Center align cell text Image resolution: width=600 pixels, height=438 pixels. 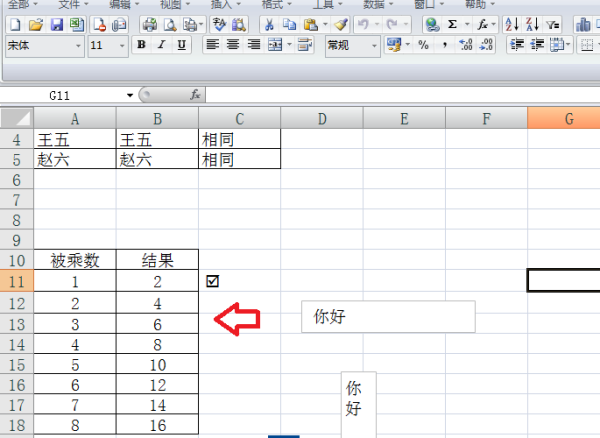click(x=233, y=46)
